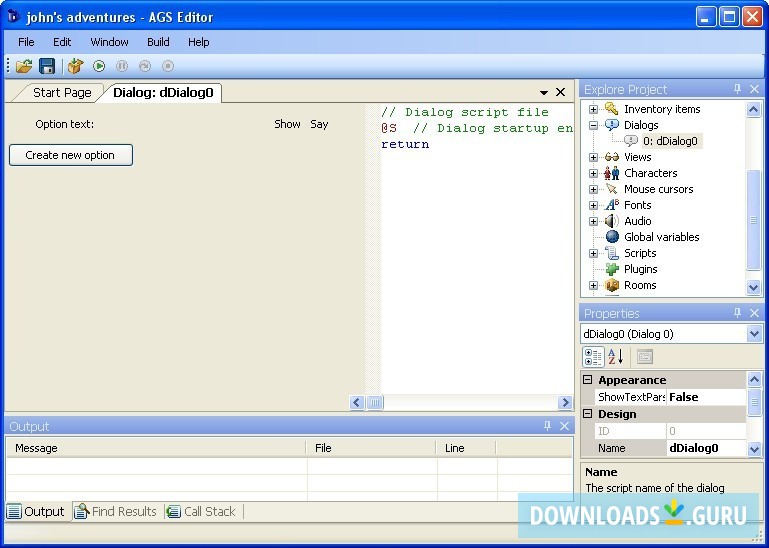Open the Build menu

pos(158,42)
